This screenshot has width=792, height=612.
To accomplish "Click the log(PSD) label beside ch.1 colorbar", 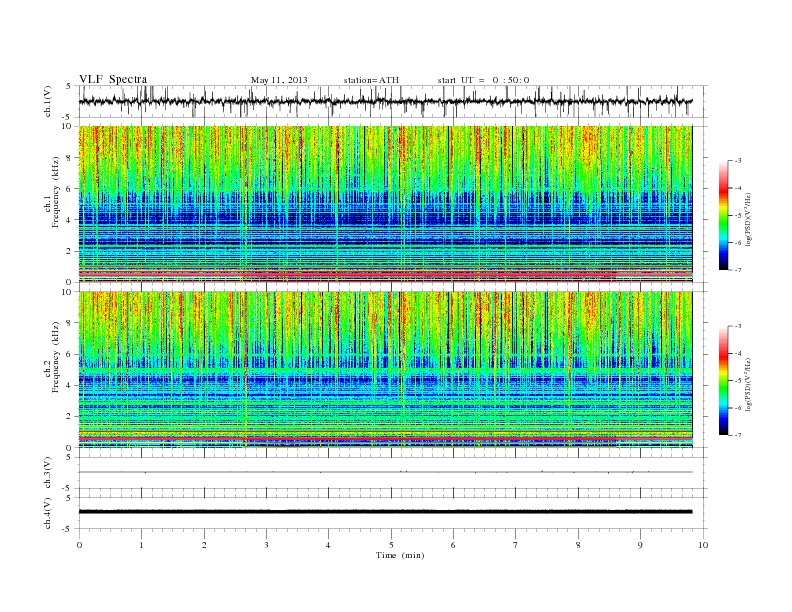I will [x=749, y=220].
